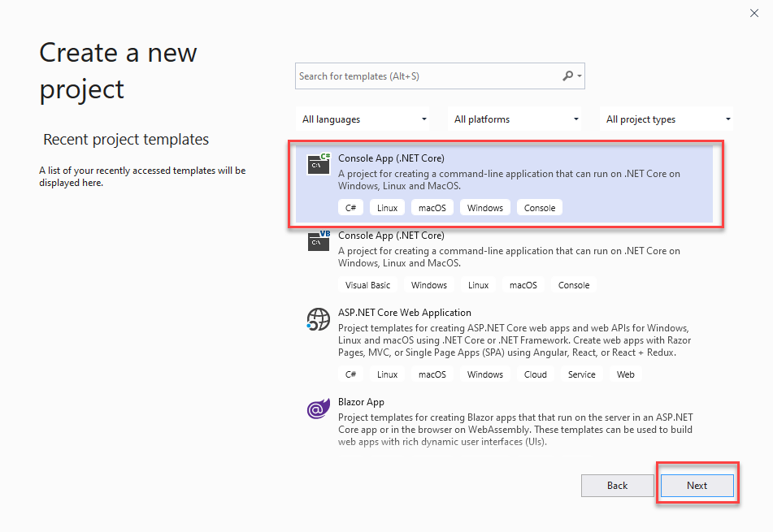Select the Visual Basic Console App (.NET Core) title

[391, 236]
